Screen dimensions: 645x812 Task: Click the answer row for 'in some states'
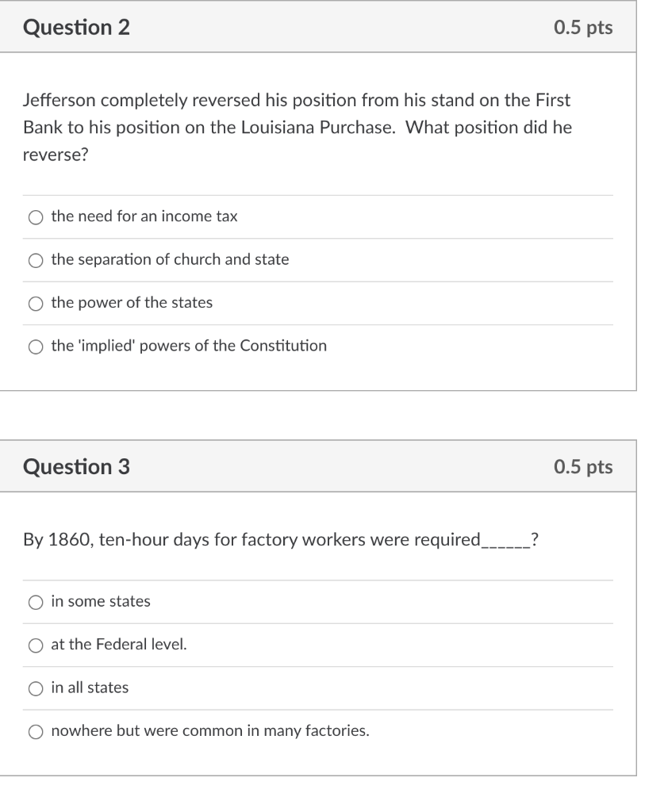coord(317,601)
